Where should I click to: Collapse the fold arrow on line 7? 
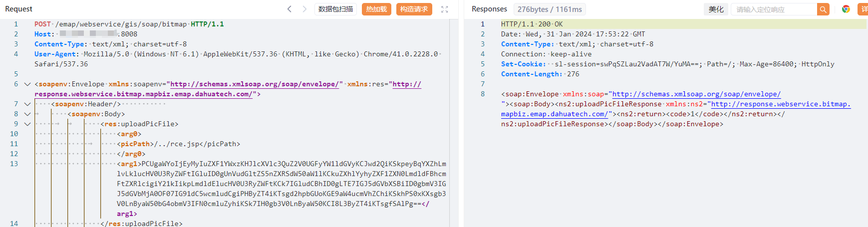point(27,104)
